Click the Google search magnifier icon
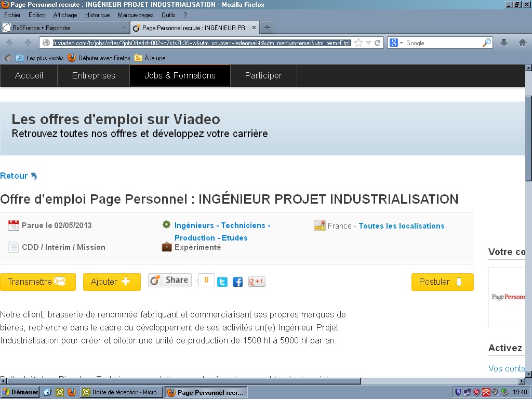 click(x=487, y=43)
